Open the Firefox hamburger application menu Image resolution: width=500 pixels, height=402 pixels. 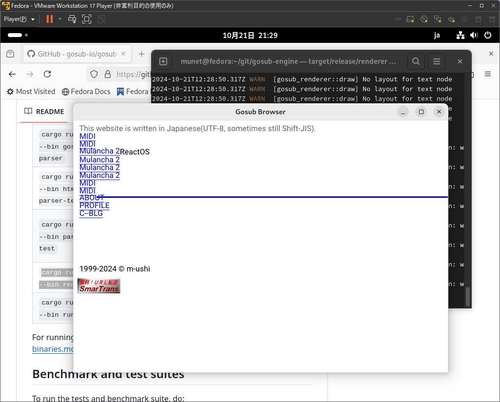[x=488, y=74]
